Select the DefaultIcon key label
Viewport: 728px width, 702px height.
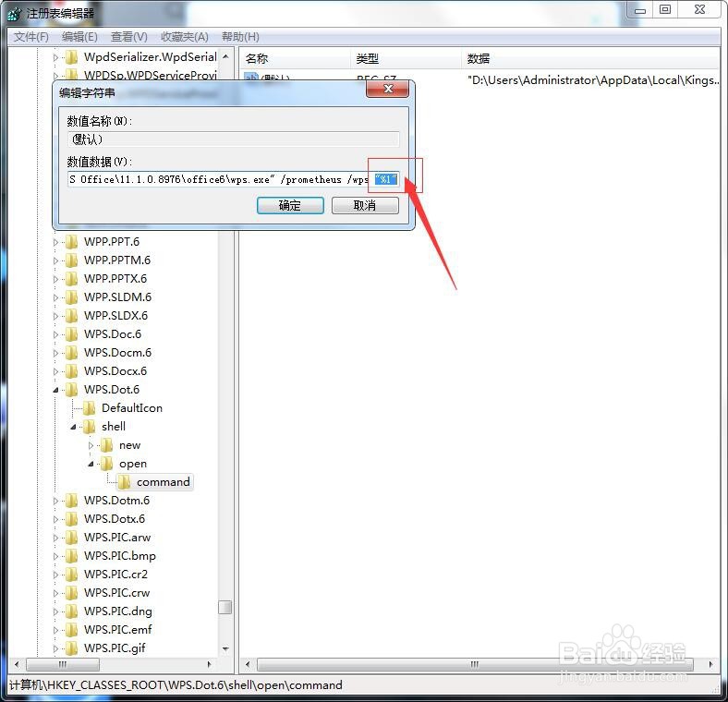pos(132,408)
